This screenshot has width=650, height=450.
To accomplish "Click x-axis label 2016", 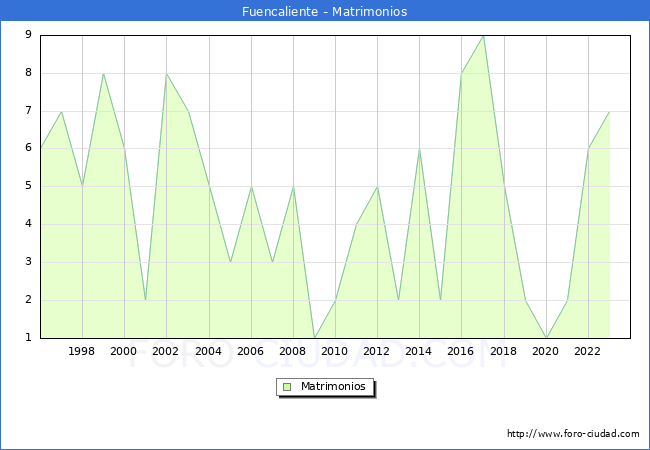I will [461, 351].
